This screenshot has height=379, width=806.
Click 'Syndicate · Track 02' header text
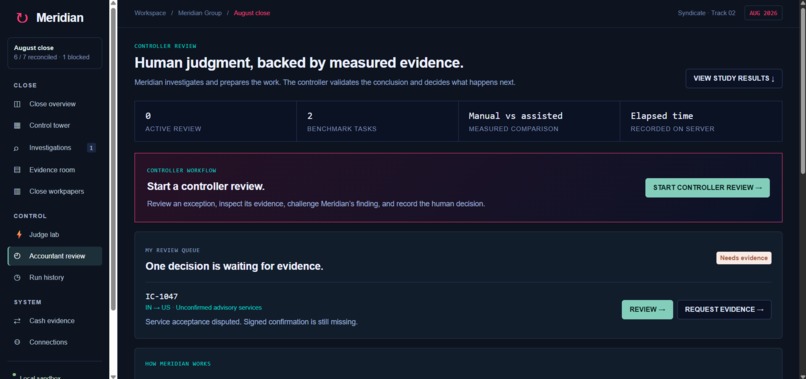(706, 13)
